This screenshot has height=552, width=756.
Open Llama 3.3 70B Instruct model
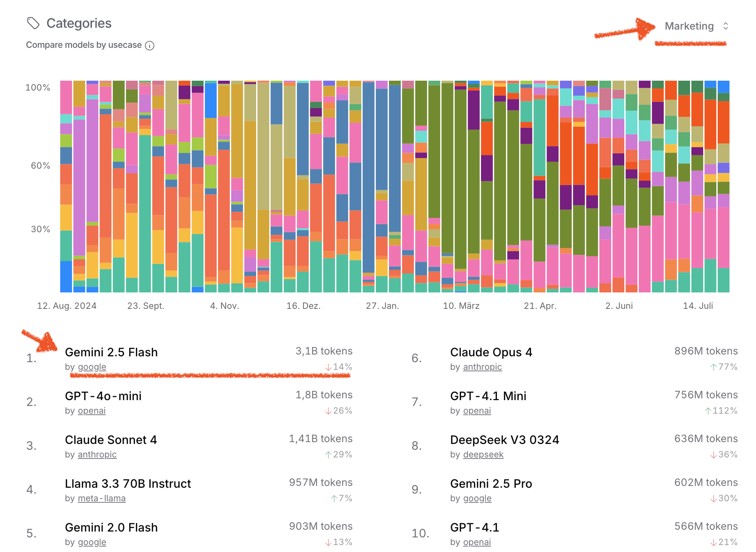(x=128, y=484)
